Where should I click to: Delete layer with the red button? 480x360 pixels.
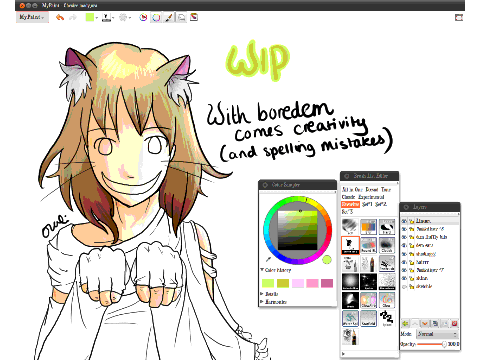pyautogui.click(x=454, y=323)
